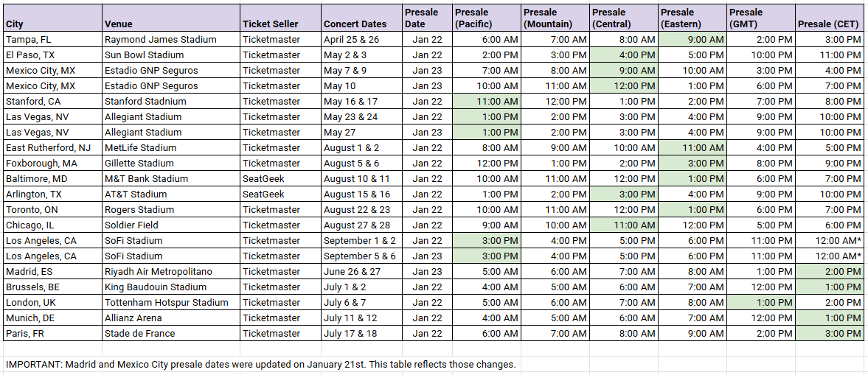Click the Soldier Field venue cell
868x375 pixels.
pos(171,225)
